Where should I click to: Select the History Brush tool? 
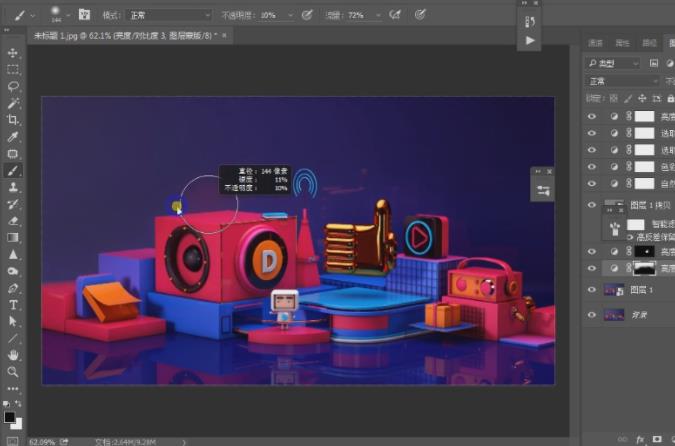click(13, 204)
